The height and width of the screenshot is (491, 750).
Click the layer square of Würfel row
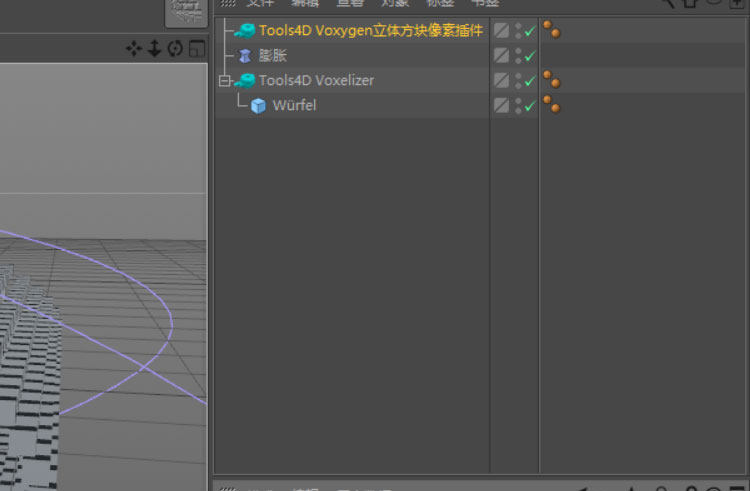click(501, 106)
